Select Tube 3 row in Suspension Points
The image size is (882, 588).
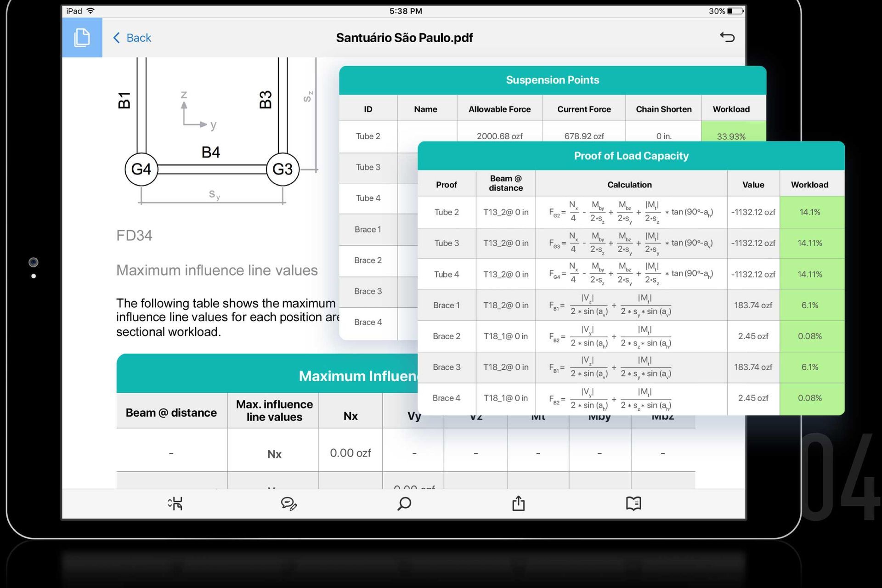(x=368, y=167)
